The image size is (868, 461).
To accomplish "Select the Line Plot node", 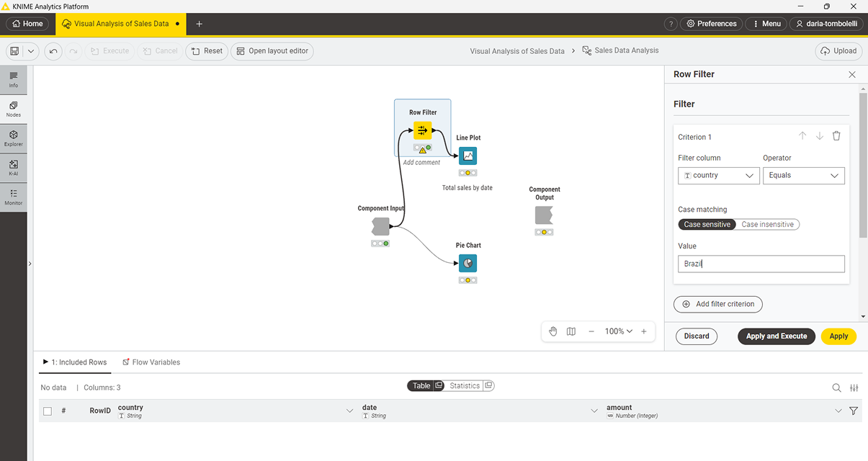I will pos(467,156).
